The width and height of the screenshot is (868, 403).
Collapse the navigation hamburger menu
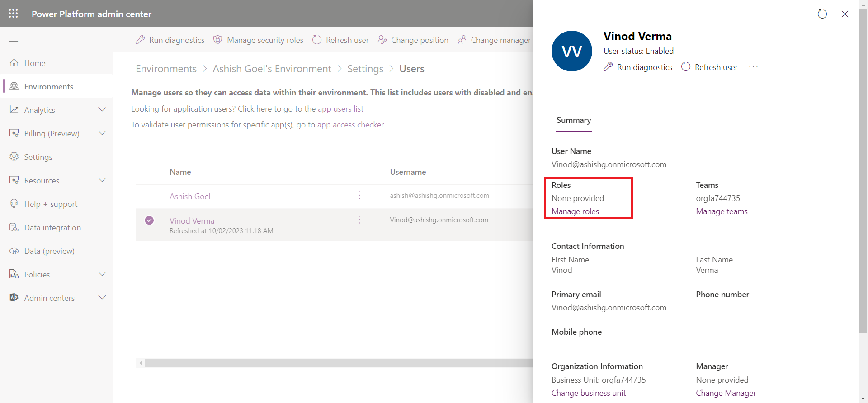(14, 39)
